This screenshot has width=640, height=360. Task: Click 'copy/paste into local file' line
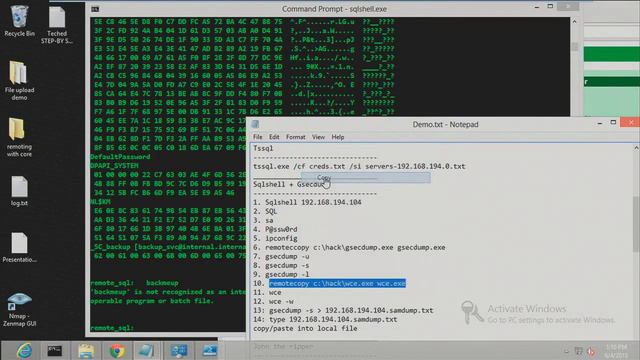(305, 328)
